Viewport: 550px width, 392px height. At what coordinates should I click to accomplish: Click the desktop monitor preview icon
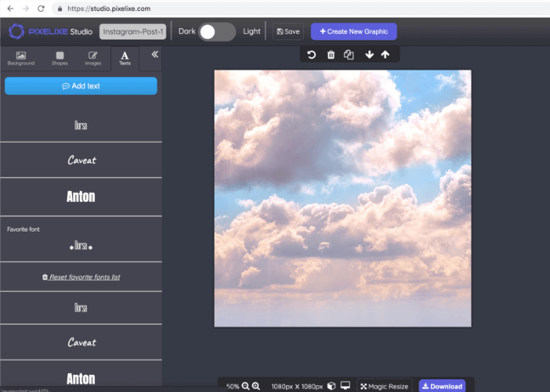pos(345,386)
